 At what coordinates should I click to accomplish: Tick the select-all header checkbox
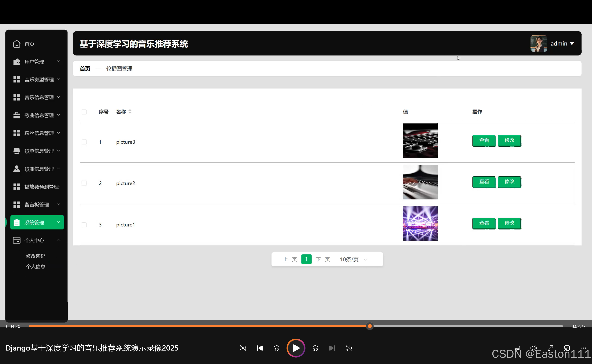click(x=84, y=112)
